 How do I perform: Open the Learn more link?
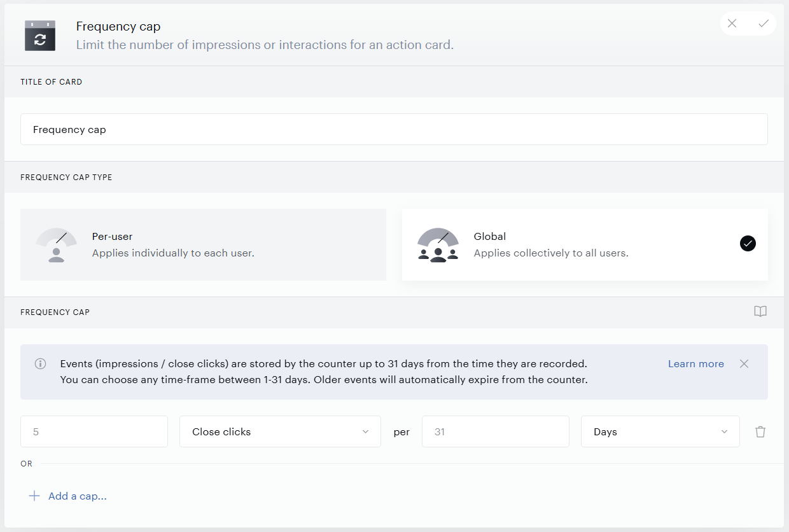point(696,364)
